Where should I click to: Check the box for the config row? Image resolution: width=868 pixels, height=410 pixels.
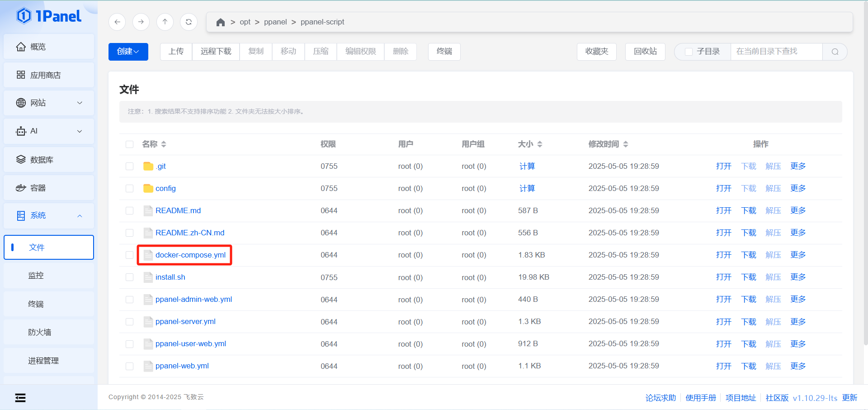(130, 188)
